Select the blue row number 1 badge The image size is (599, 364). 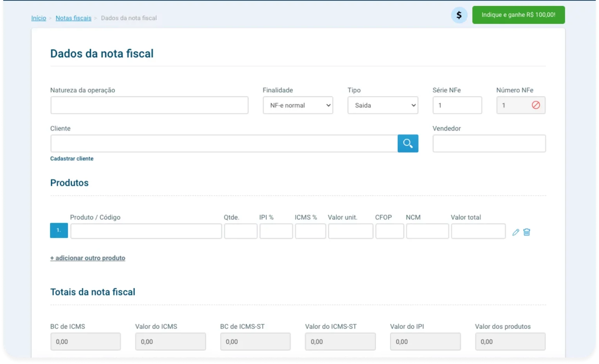click(59, 230)
